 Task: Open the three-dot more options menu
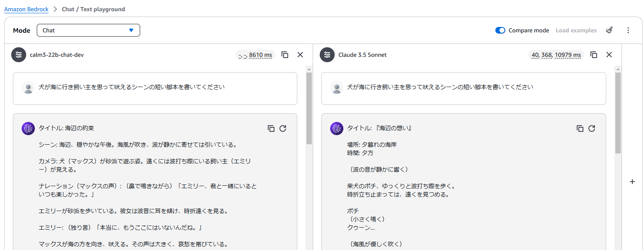click(x=628, y=30)
